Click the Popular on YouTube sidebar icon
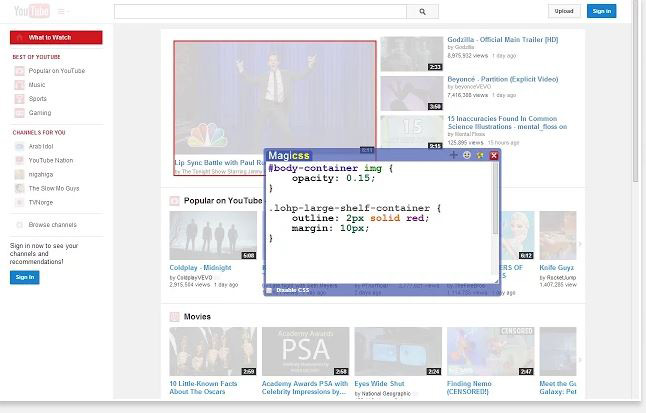Viewport: 646px width, 413px height. coord(19,71)
